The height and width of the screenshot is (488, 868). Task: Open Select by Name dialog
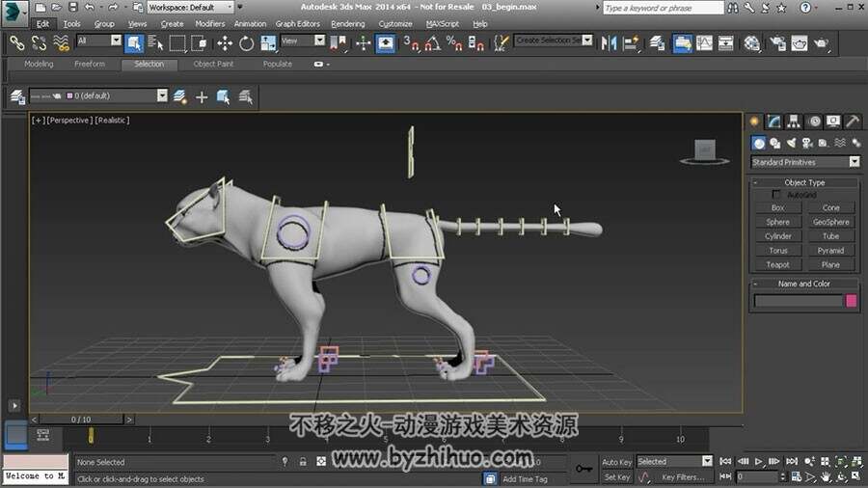click(155, 42)
